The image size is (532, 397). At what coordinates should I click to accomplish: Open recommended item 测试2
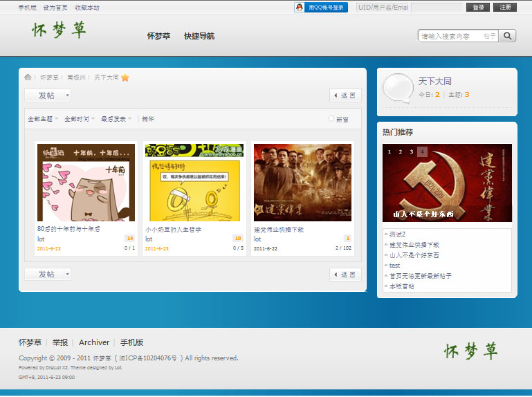pos(397,234)
